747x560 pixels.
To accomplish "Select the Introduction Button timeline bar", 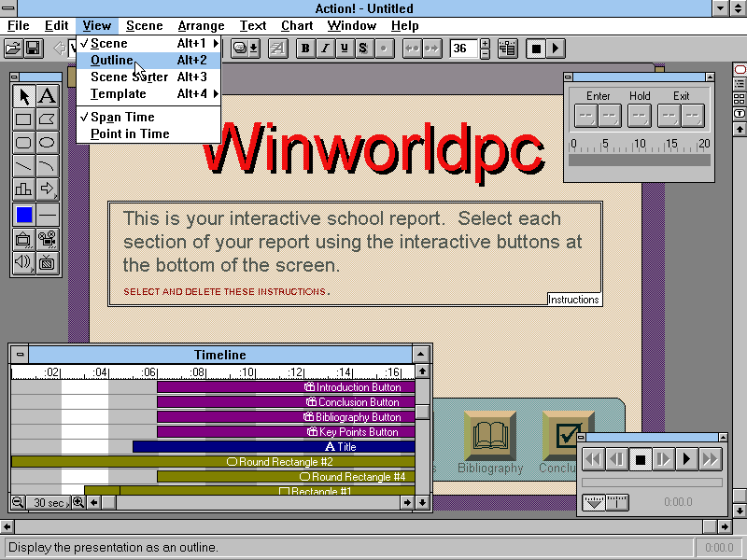I will (x=286, y=387).
